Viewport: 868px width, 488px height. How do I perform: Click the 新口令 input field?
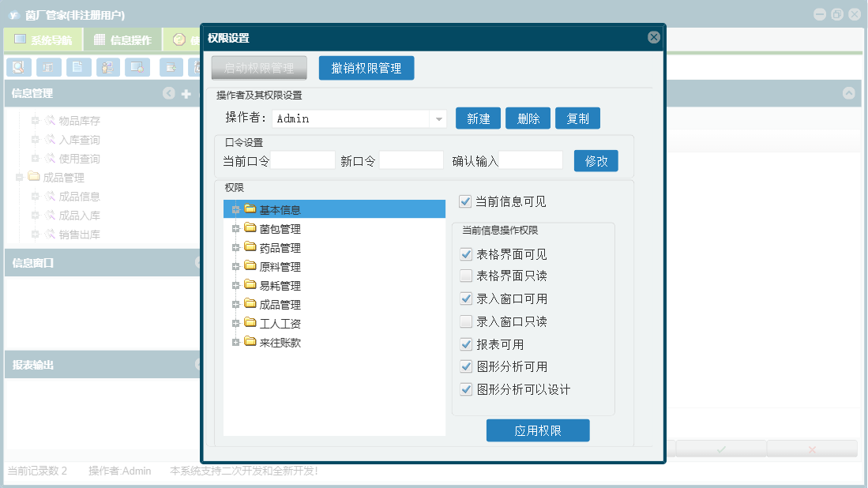click(411, 160)
